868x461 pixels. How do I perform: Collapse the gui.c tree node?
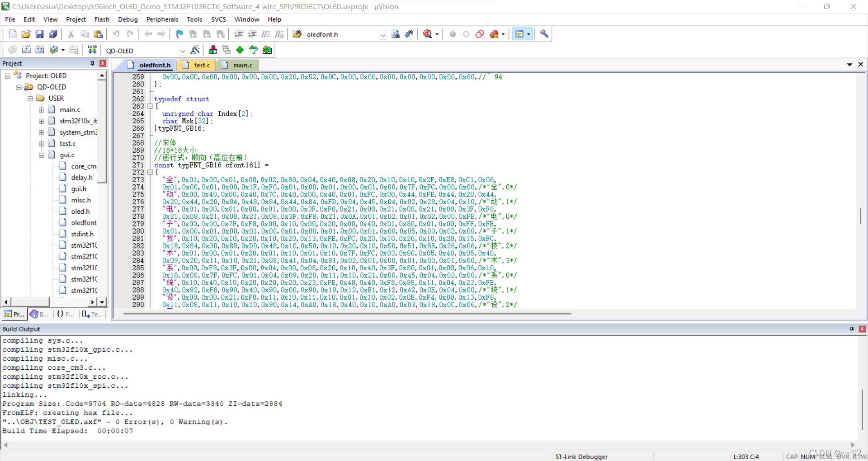[42, 155]
